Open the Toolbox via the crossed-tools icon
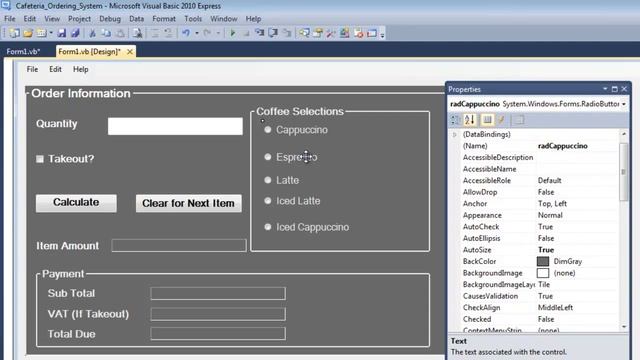This screenshot has height=360, width=640. (x=331, y=33)
